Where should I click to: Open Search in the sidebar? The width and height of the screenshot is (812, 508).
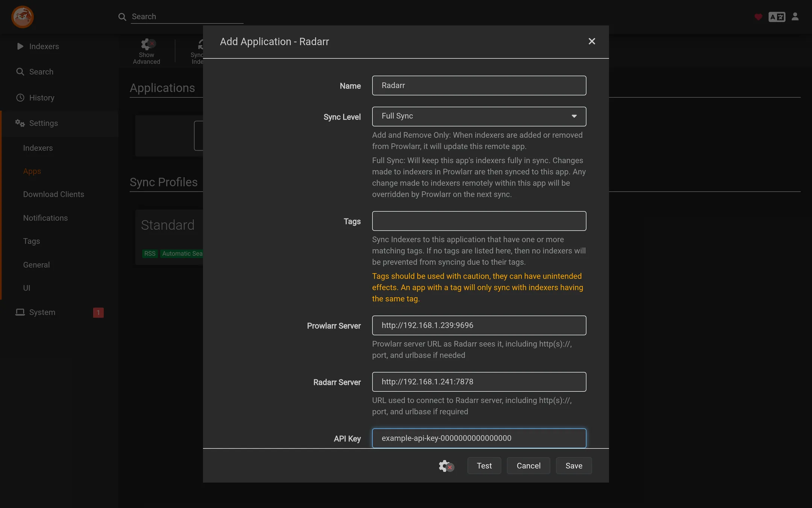tap(59, 72)
